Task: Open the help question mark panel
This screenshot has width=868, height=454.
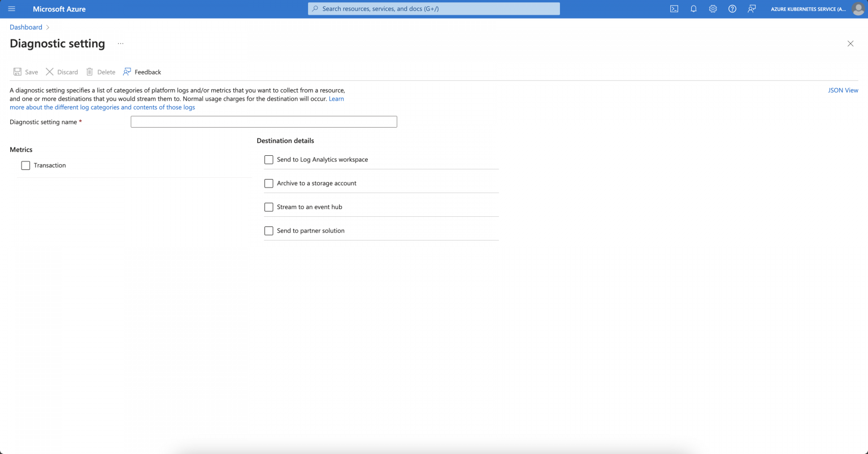Action: 732,8
